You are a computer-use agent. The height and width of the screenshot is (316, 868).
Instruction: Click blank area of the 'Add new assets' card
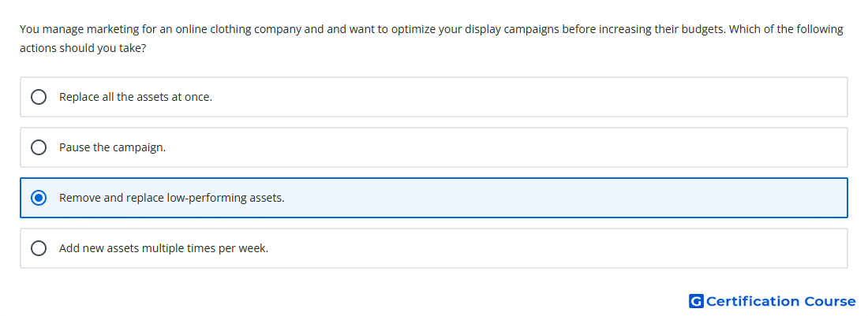[x=554, y=248]
